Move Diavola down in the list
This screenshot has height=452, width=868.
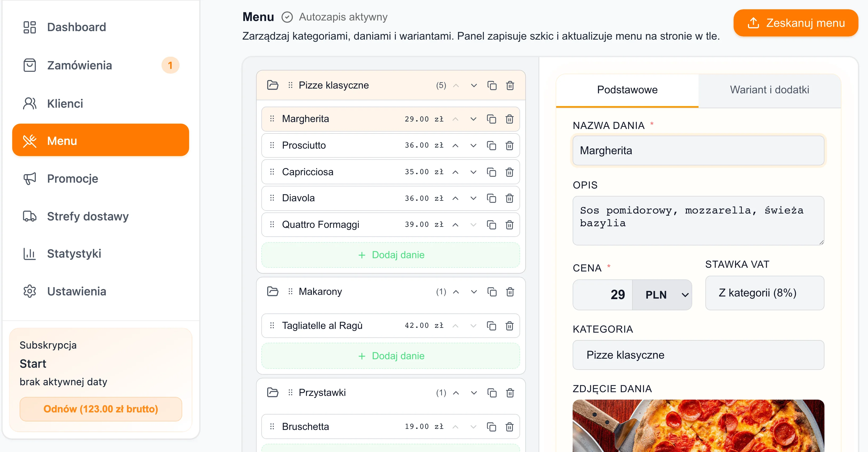(473, 198)
